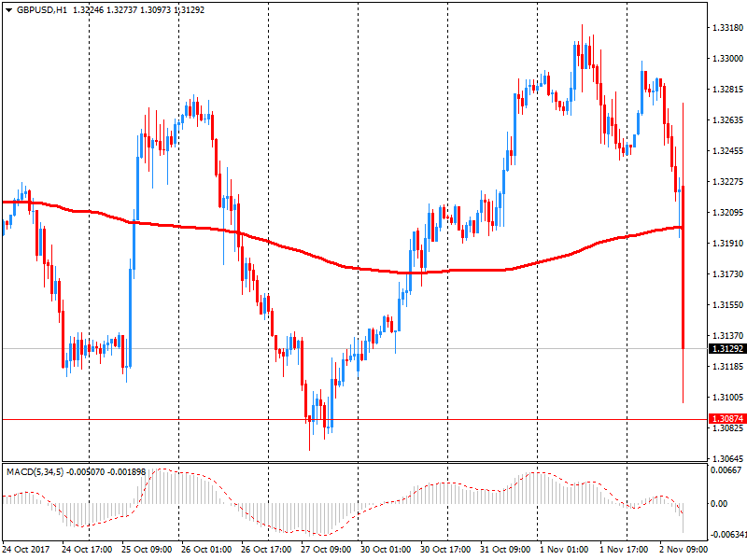Click the 1.31005 price scale label

(x=727, y=397)
